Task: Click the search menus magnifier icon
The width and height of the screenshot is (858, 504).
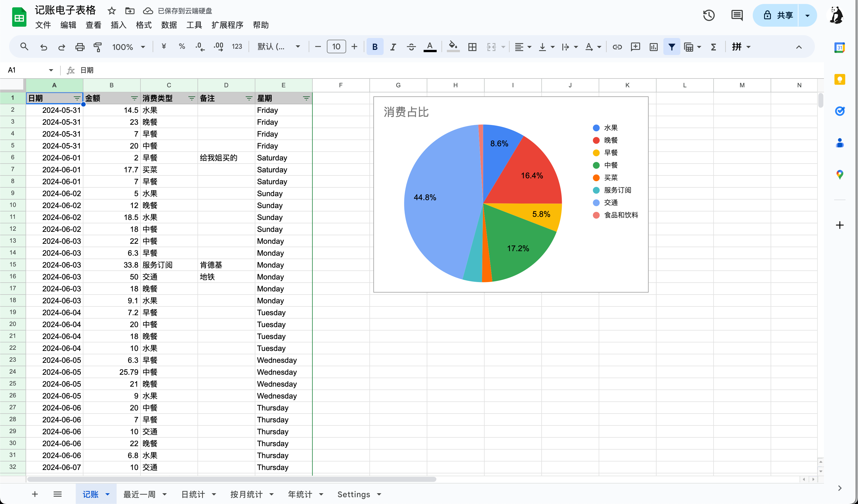Action: (x=24, y=46)
